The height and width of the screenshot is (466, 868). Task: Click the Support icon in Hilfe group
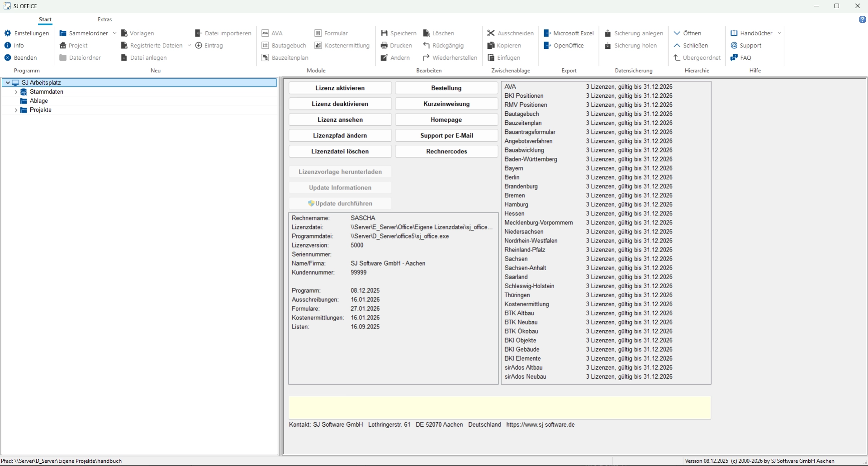(x=734, y=46)
